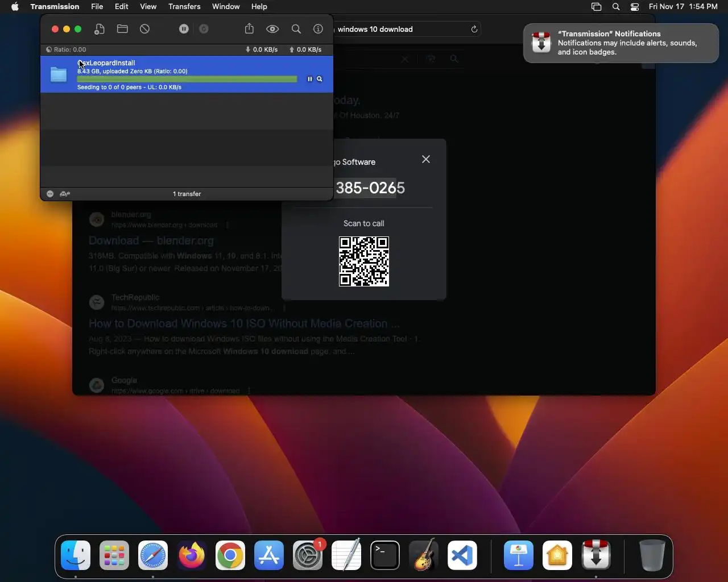
Task: Open the File menu
Action: (x=97, y=6)
